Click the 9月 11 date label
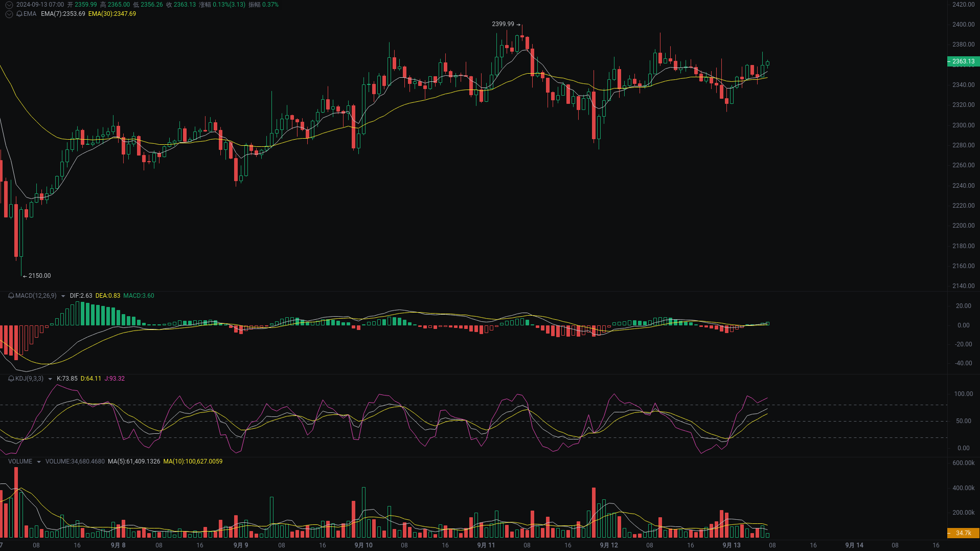This screenshot has width=980, height=551. click(486, 545)
